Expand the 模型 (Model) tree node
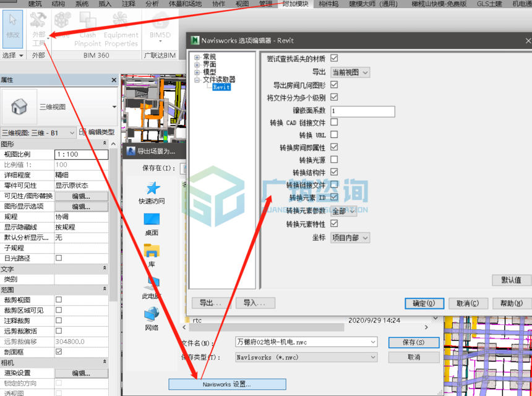The image size is (532, 396). pos(197,72)
